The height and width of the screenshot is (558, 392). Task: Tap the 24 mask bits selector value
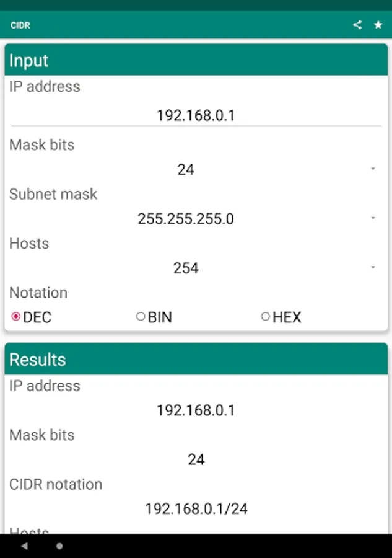coord(186,169)
